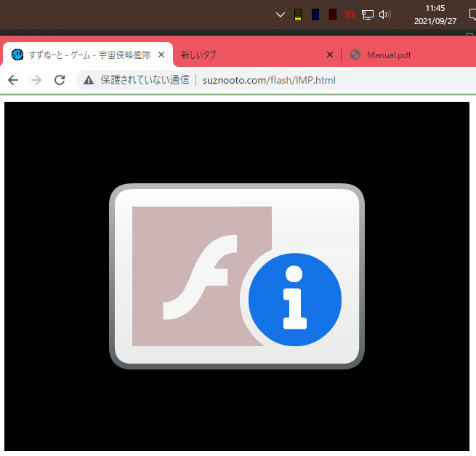Click the browser forward arrow
The height and width of the screenshot is (456, 476).
36,80
